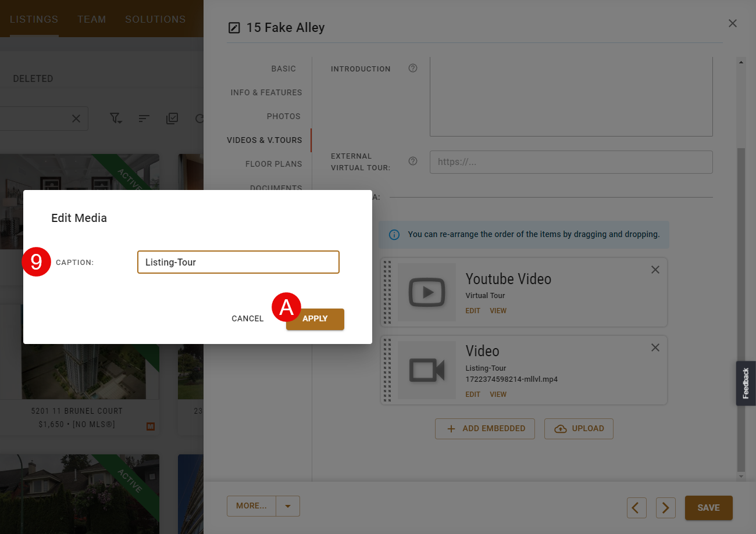Open the Solutions top menu
The image size is (756, 534).
(155, 19)
